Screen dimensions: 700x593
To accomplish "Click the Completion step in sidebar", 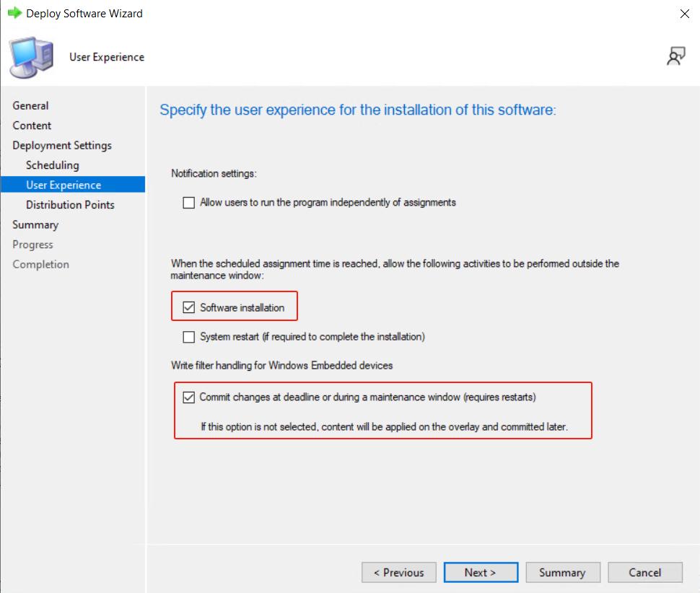I will tap(40, 264).
